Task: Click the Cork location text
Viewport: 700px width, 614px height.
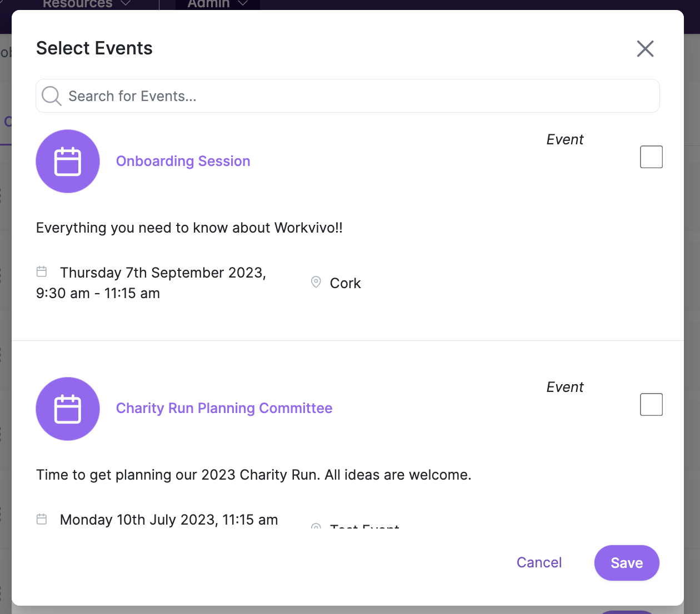Action: click(x=346, y=283)
